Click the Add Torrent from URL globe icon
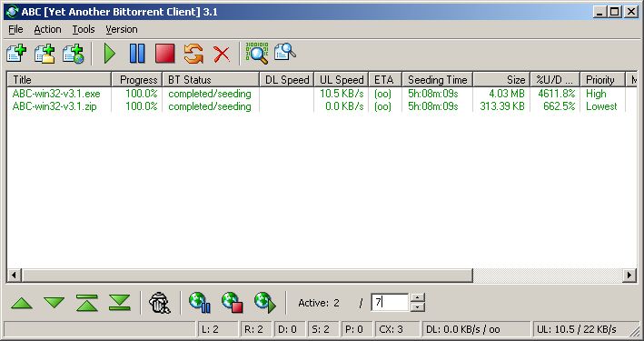The width and height of the screenshot is (644, 341). 74,54
